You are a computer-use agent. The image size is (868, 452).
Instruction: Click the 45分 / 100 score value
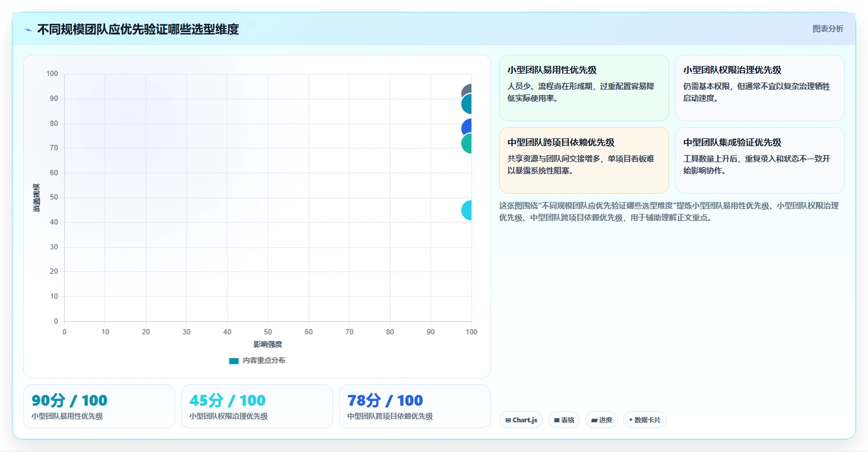pyautogui.click(x=227, y=400)
